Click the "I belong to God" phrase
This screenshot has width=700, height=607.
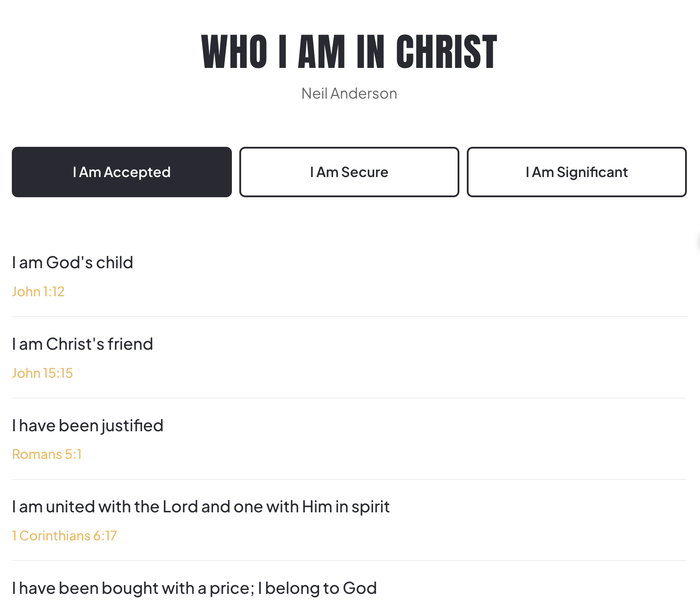coord(317,588)
